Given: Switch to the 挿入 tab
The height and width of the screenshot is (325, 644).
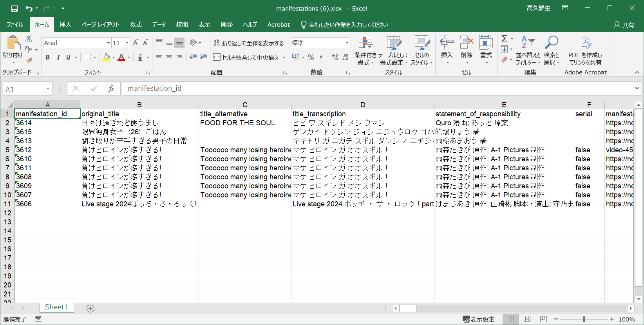Looking at the screenshot, I should (x=65, y=24).
